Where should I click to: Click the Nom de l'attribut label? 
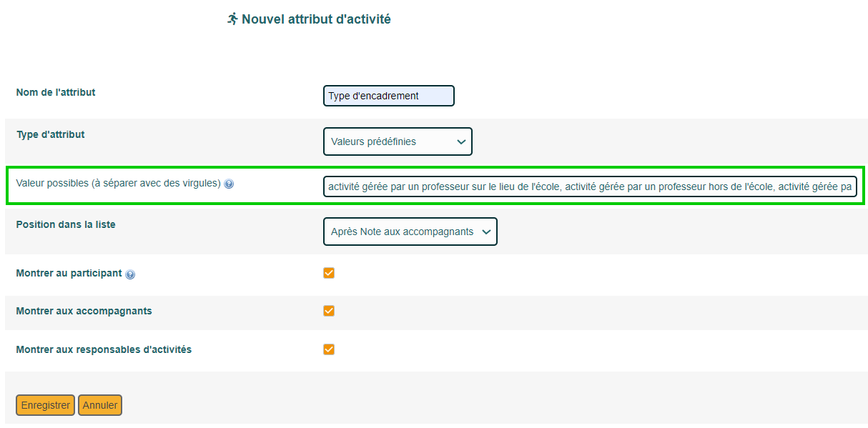tap(56, 92)
